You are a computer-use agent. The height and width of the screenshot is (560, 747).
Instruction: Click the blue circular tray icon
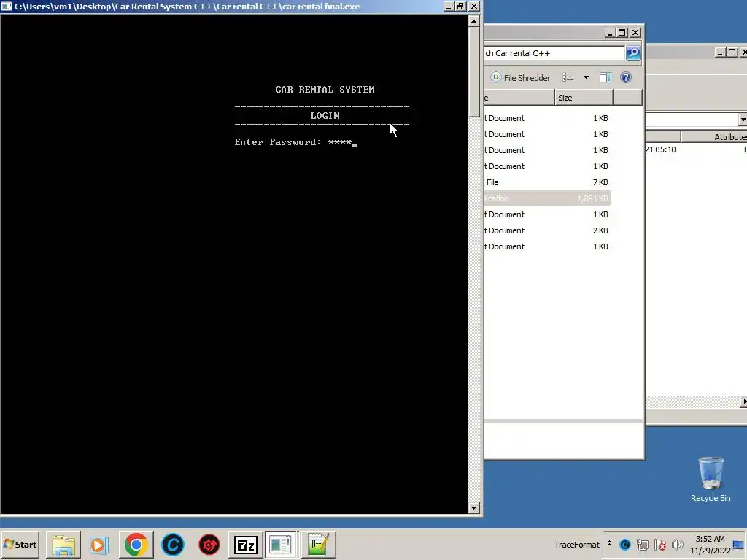[x=625, y=544]
